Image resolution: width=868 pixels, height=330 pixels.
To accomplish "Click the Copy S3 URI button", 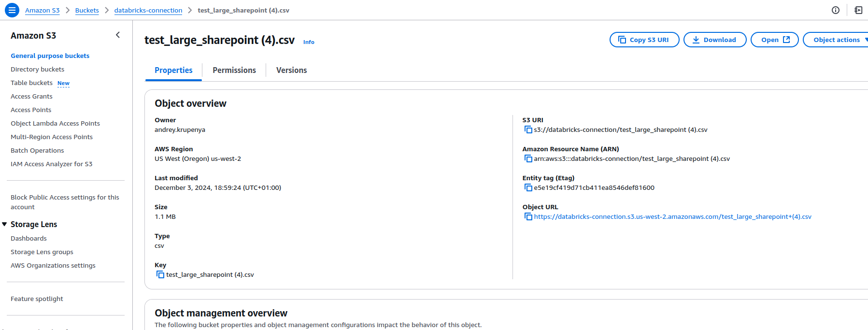I will coord(644,40).
